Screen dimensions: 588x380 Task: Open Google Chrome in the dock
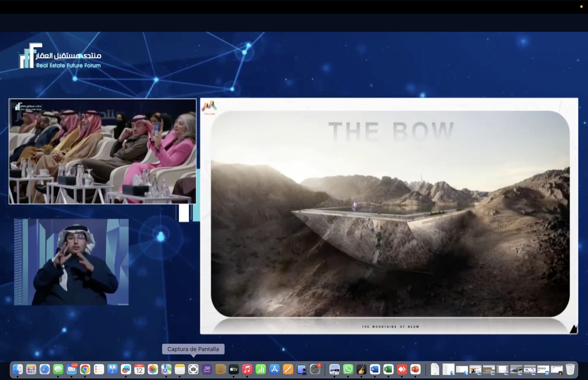[x=85, y=369]
